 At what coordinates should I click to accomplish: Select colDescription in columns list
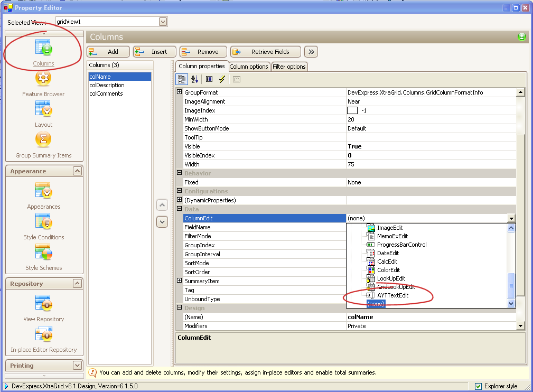tap(120, 86)
